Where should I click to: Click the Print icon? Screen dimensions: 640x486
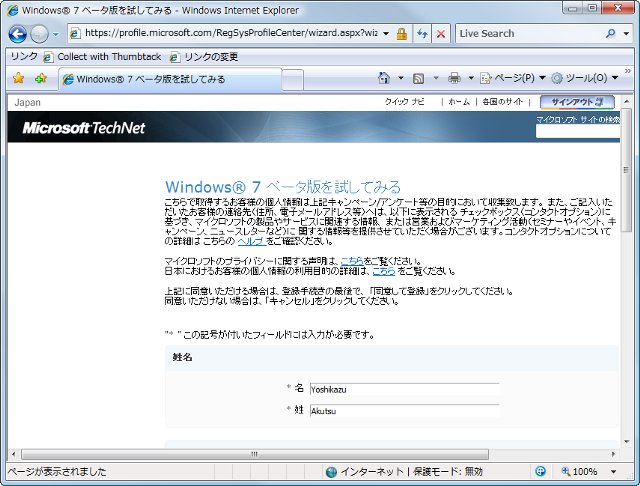[454, 78]
